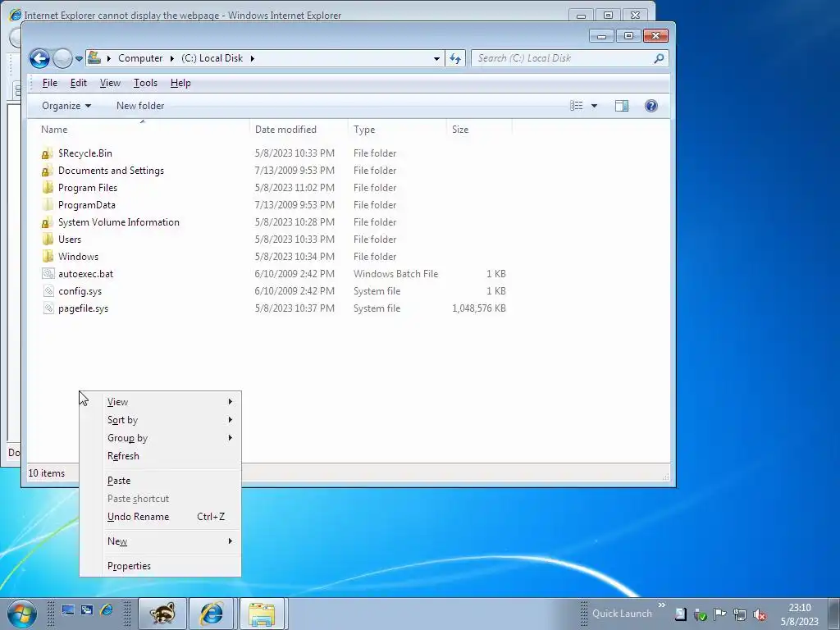Expand the New submenu in context menu
The image size is (840, 630).
(x=160, y=541)
